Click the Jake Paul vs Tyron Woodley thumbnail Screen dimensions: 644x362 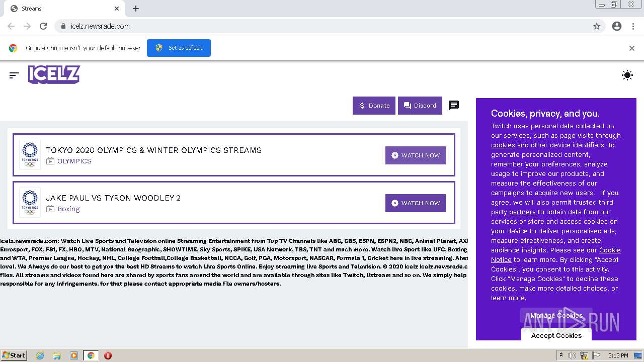[30, 203]
